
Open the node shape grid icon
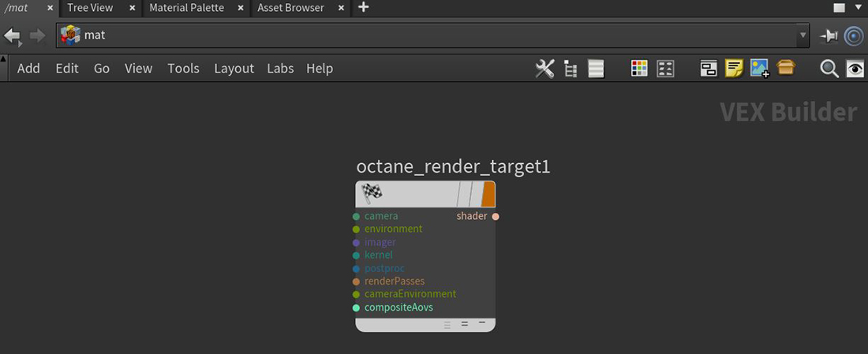665,69
